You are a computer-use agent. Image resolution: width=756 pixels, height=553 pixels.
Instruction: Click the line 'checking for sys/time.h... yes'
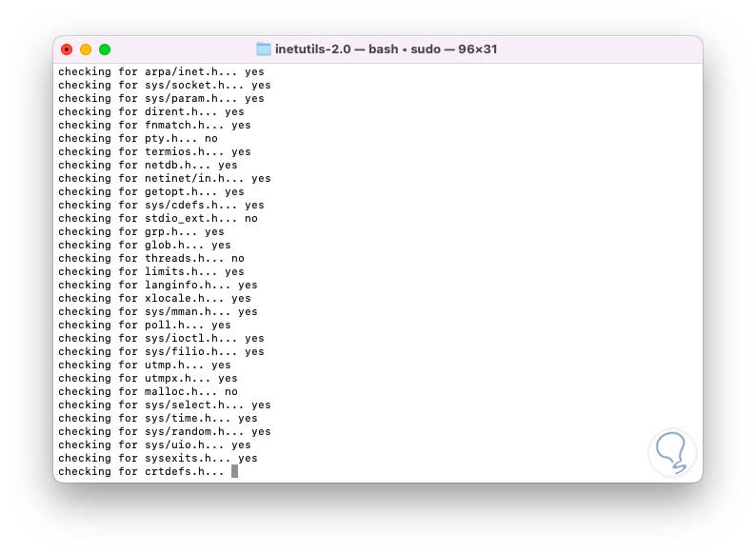click(x=158, y=419)
